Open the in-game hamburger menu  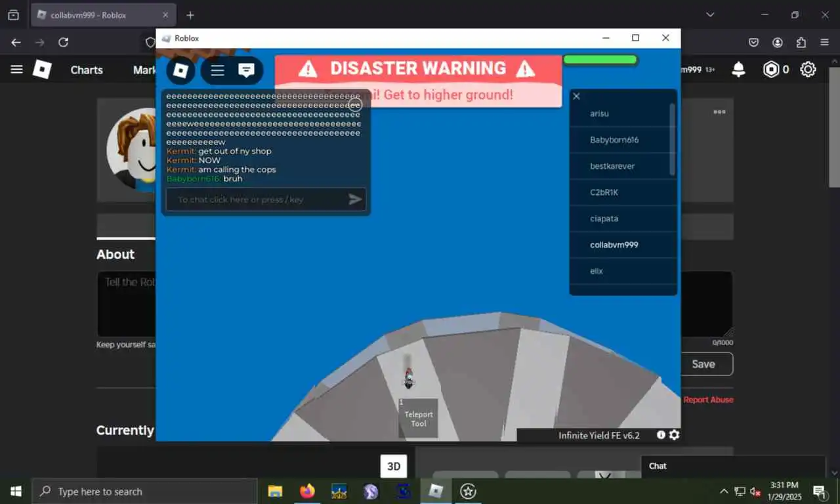218,70
